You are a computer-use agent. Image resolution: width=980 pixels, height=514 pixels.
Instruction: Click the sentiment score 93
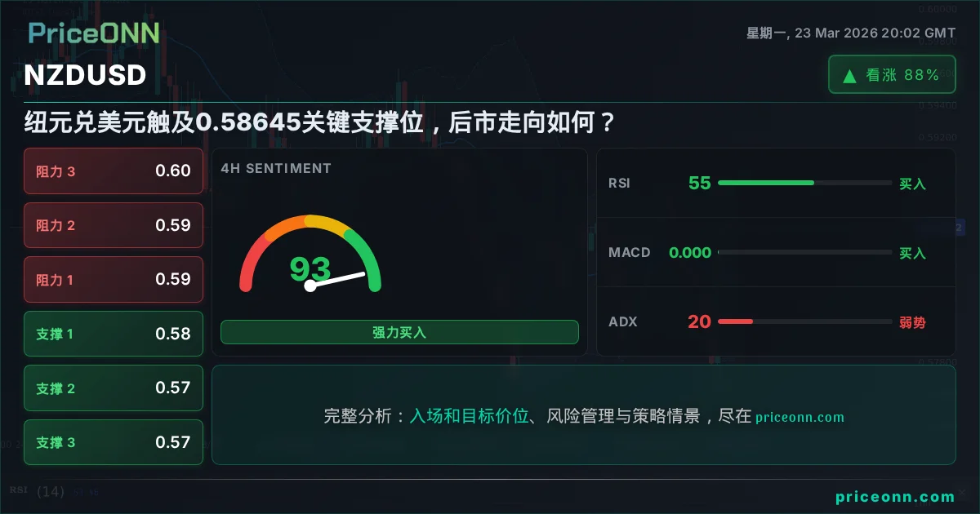tap(310, 268)
